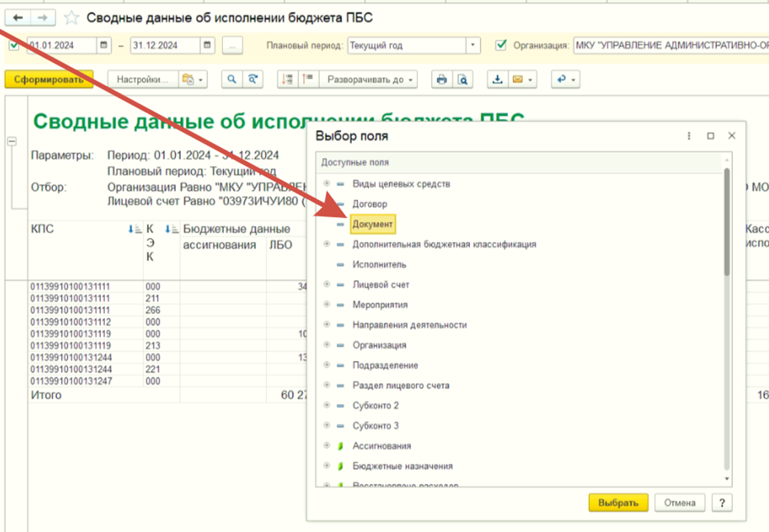Select the highlighted Документ field
769x532 pixels.
373,224
